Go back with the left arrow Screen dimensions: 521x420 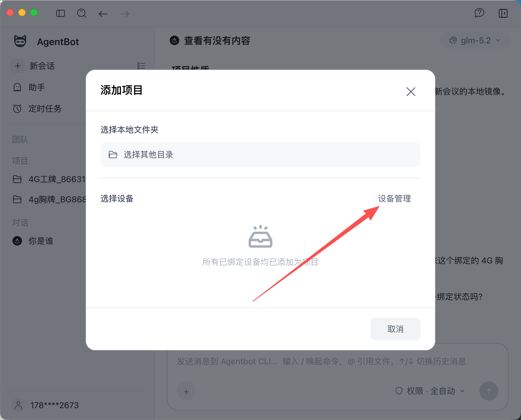point(103,14)
